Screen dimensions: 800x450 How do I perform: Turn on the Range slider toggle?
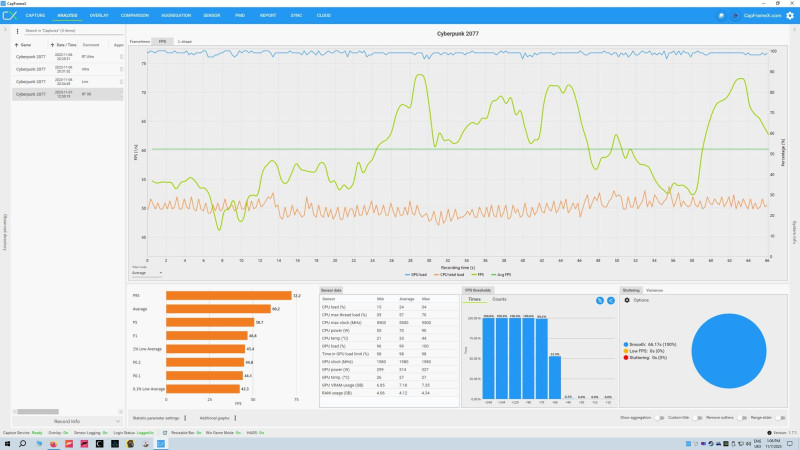[x=780, y=418]
